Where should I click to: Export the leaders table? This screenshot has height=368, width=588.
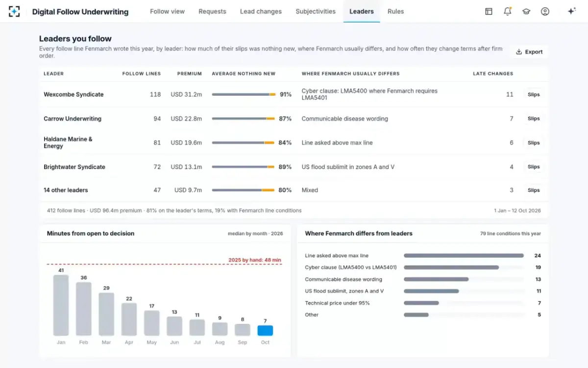[x=529, y=52]
